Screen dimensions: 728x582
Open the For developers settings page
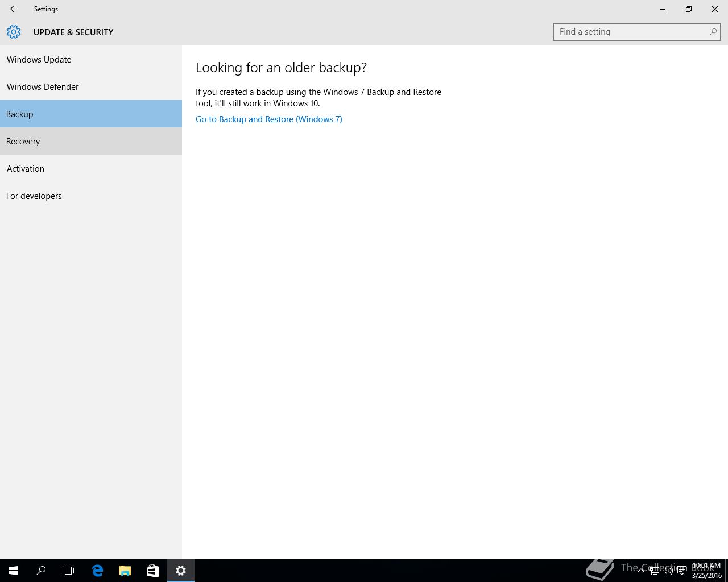[x=91, y=196]
